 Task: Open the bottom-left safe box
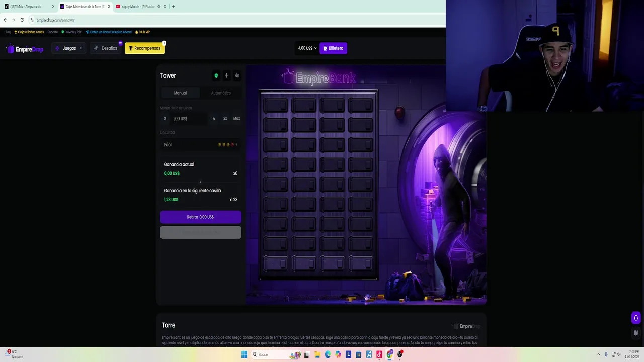tap(275, 264)
